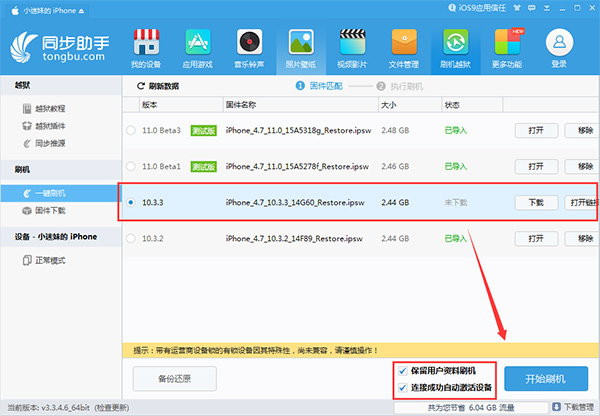The image size is (600, 416).
Task: Select the 10.3.2 firmware radio button
Action: coord(131,238)
